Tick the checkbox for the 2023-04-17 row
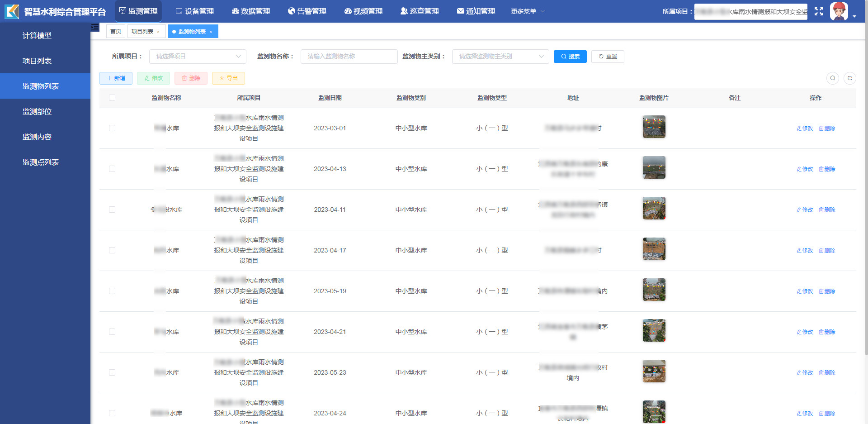The height and width of the screenshot is (424, 868). (x=112, y=251)
